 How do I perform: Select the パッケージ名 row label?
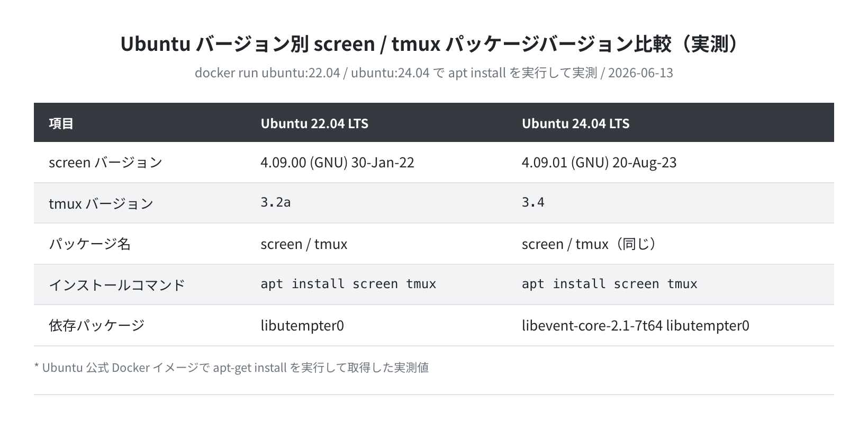[89, 244]
